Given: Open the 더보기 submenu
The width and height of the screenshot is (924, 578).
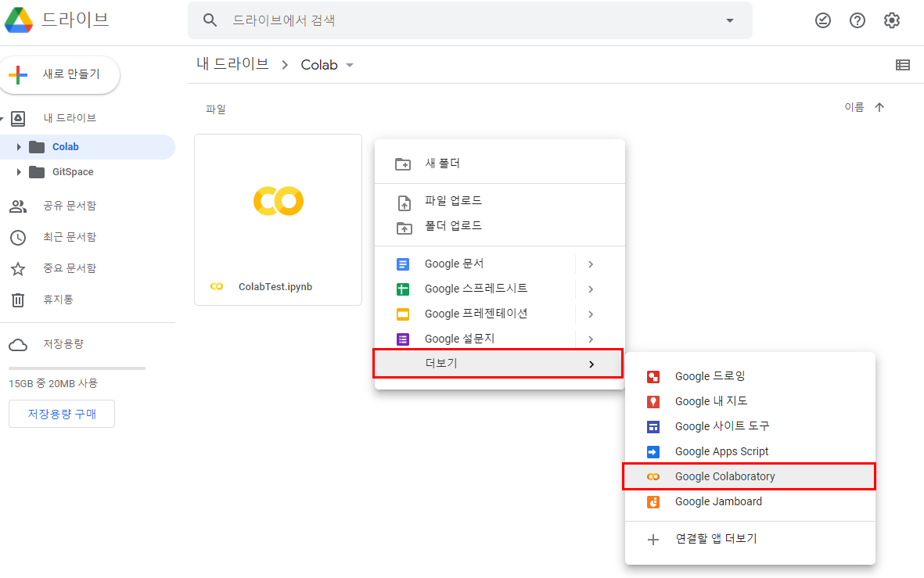Looking at the screenshot, I should point(498,364).
